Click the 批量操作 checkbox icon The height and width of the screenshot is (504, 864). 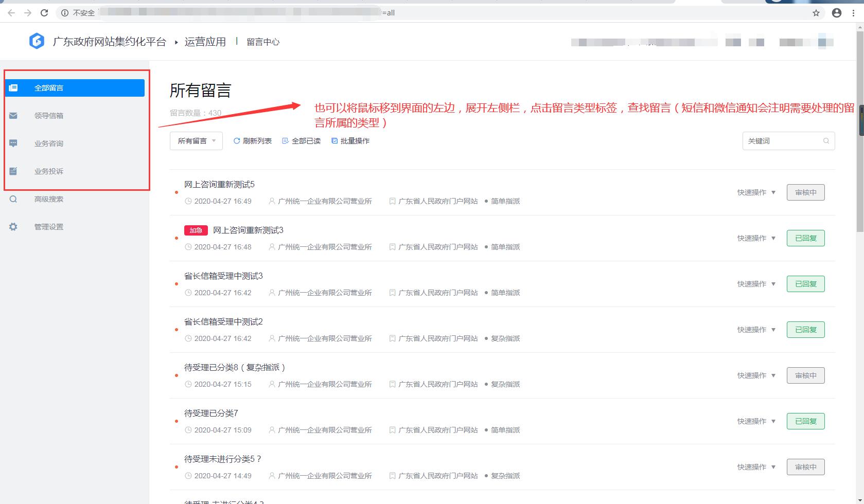[334, 141]
